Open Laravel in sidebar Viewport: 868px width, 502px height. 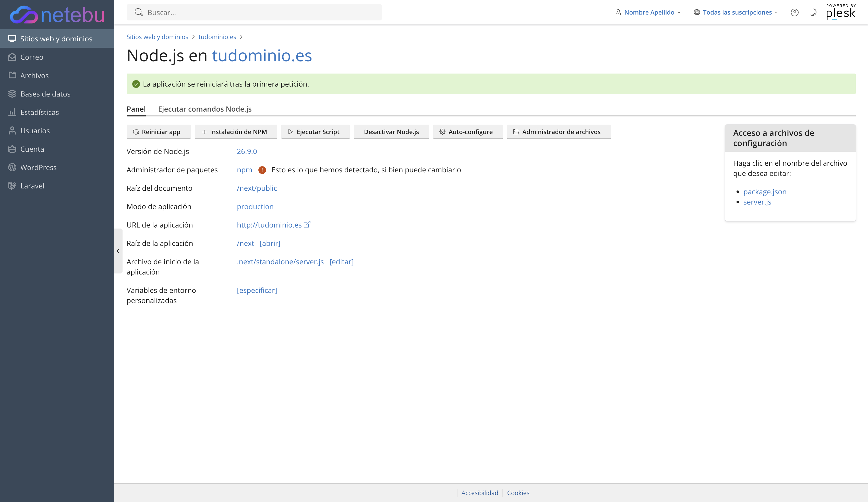tap(57, 186)
